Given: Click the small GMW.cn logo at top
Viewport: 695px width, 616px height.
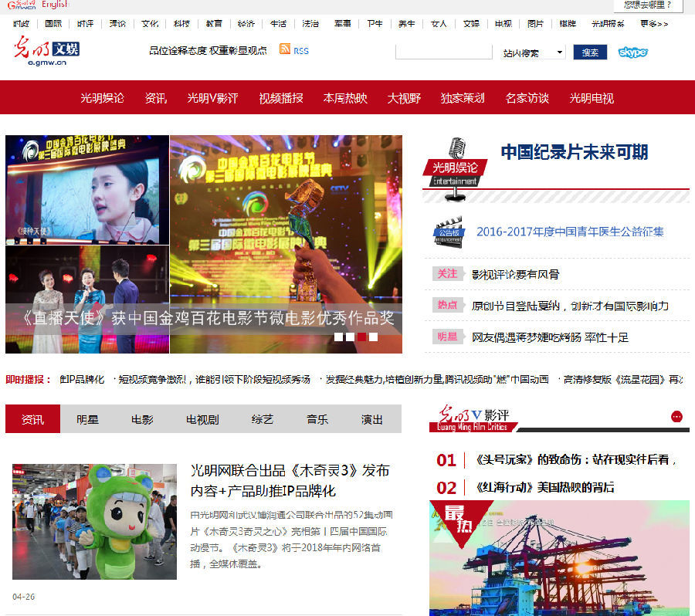Looking at the screenshot, I should (x=22, y=5).
